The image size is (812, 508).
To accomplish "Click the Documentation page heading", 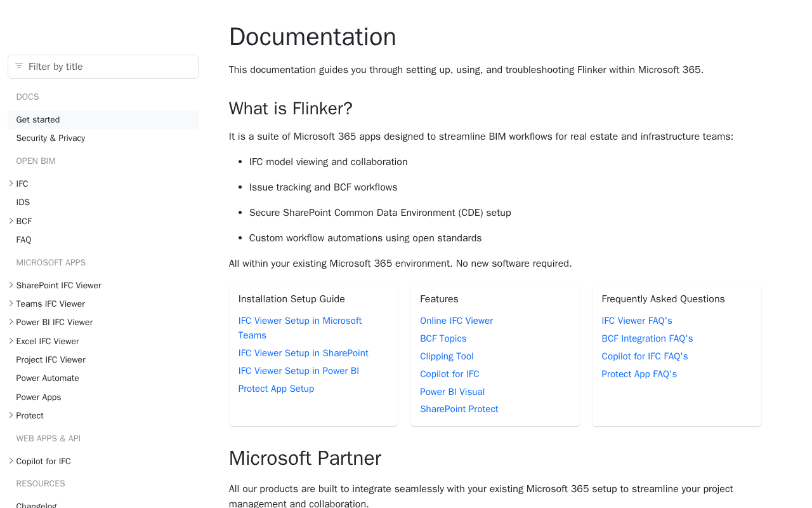I will (x=312, y=37).
